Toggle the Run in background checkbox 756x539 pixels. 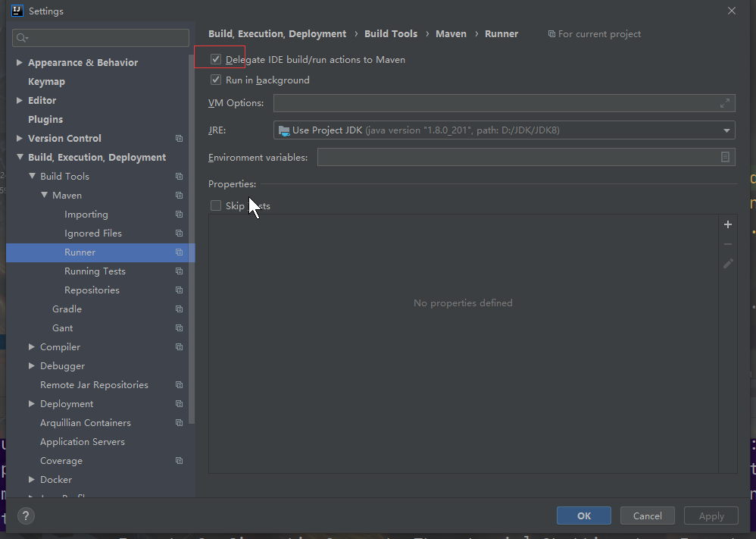216,80
